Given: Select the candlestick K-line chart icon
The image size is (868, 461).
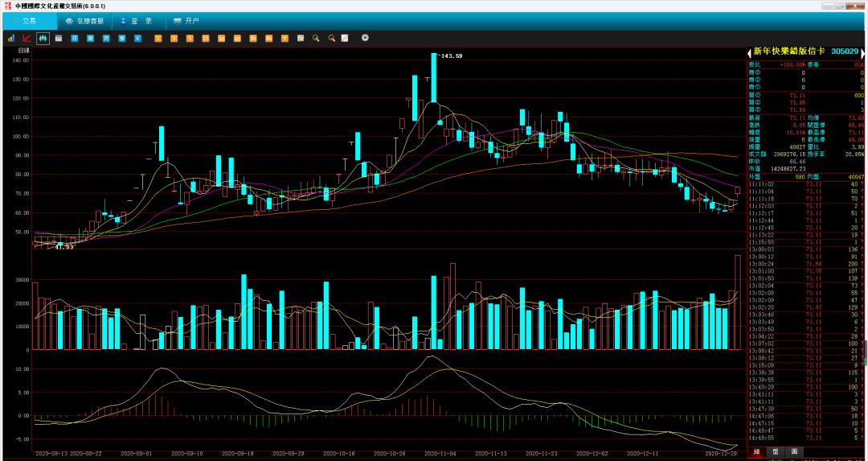Looking at the screenshot, I should 43,39.
